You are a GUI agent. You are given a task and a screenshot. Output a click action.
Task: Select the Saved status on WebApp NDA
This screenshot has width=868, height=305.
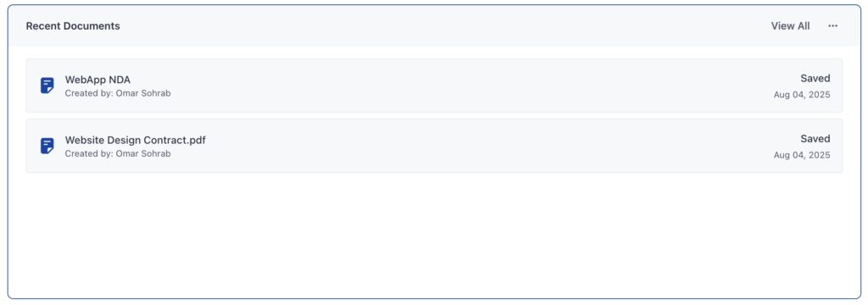(x=815, y=79)
